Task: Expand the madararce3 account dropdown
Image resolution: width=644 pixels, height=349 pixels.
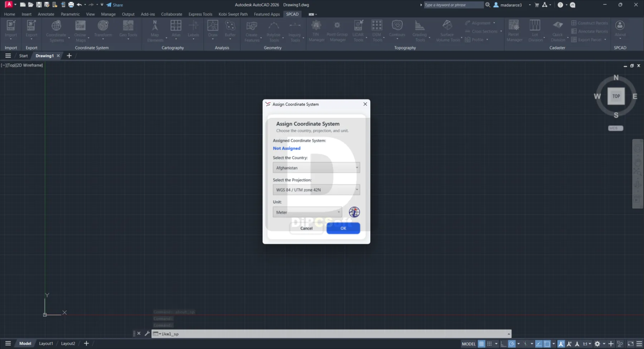Action: point(530,5)
